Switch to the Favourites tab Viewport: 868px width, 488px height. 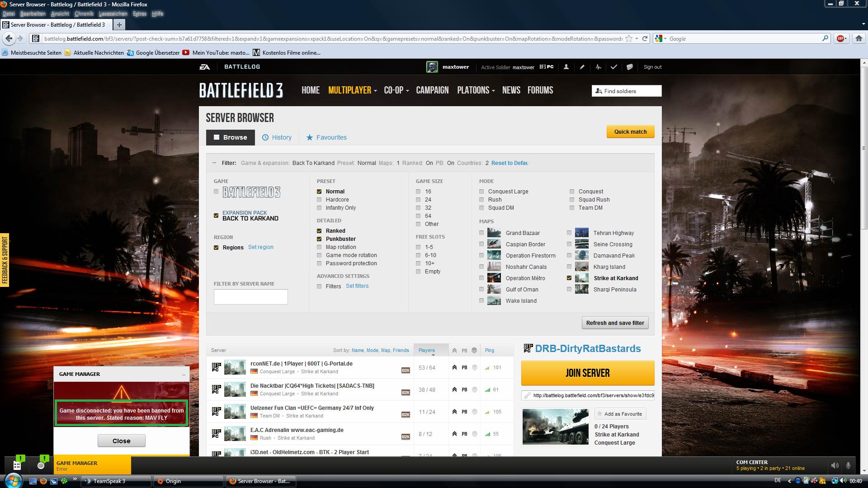click(326, 137)
